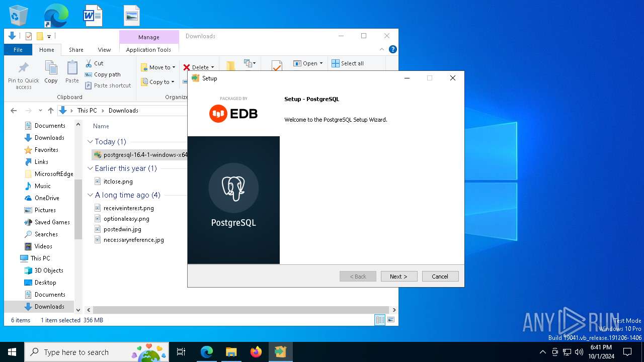Viewport: 644px width, 362px height.
Task: Click Cancel in PostgreSQL Setup
Action: click(x=440, y=277)
